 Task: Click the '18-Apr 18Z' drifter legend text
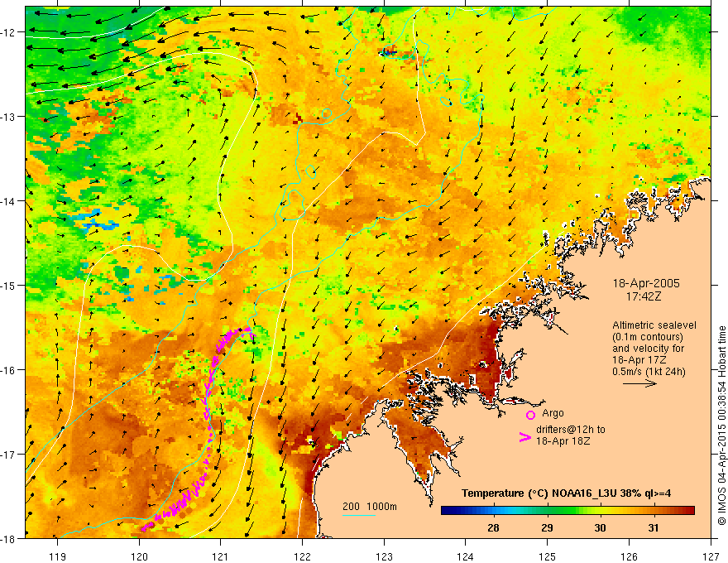click(563, 440)
